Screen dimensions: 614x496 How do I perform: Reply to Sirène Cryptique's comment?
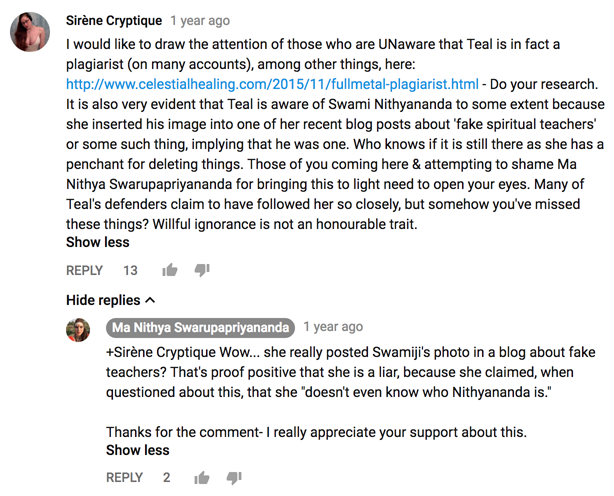point(84,271)
